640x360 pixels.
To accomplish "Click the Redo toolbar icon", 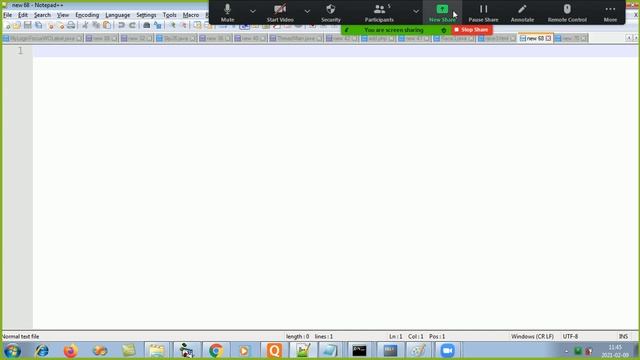I will (132, 26).
